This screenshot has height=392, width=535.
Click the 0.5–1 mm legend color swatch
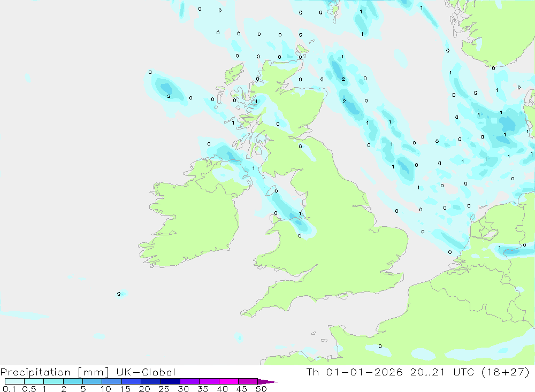click(x=34, y=381)
